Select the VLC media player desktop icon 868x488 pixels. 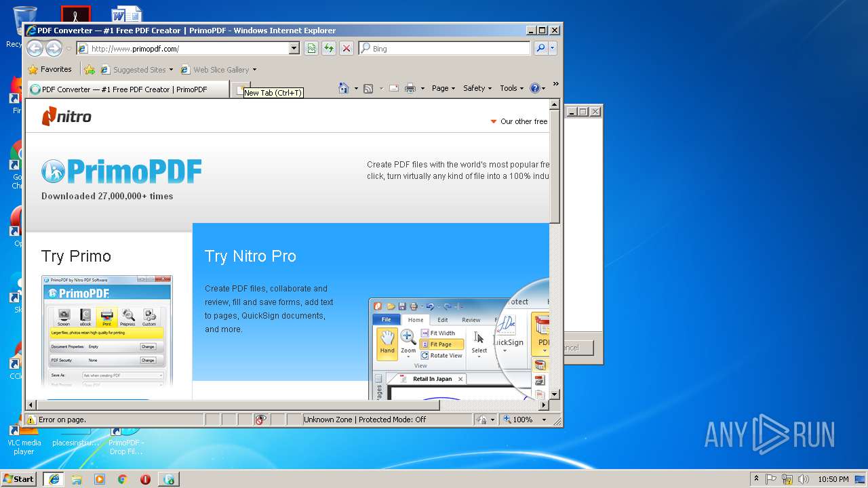pyautogui.click(x=24, y=439)
